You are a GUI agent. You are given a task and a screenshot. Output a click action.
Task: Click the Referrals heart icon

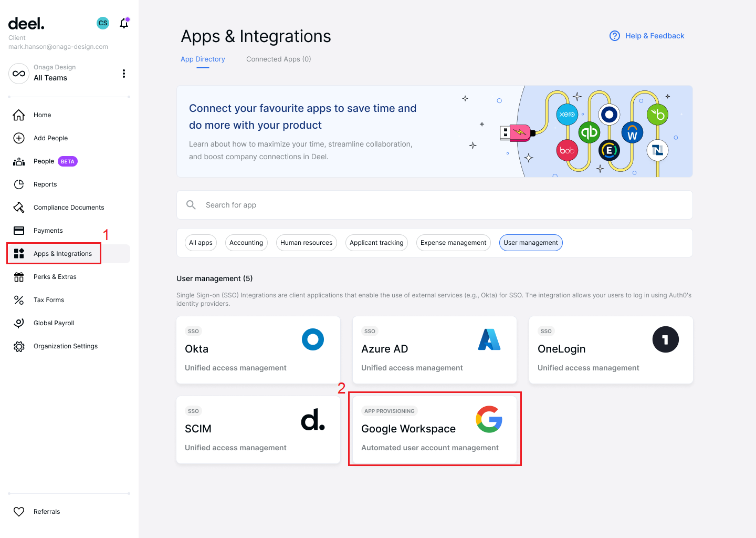click(x=19, y=512)
